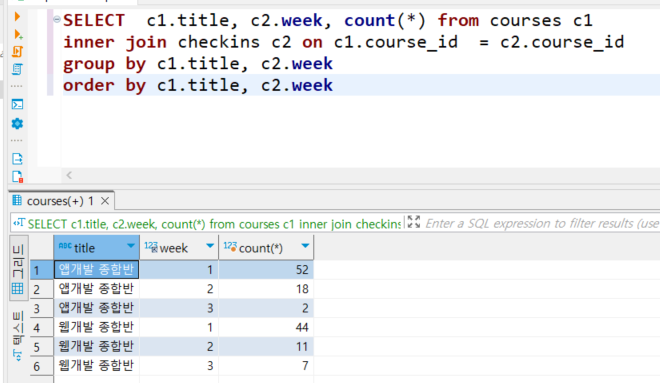Viewport: 660px width, 383px height.
Task: Click the title cell in row 4
Action: (96, 327)
